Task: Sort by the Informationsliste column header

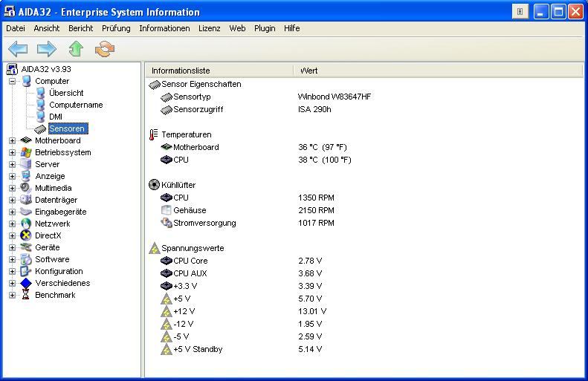Action: click(x=219, y=71)
